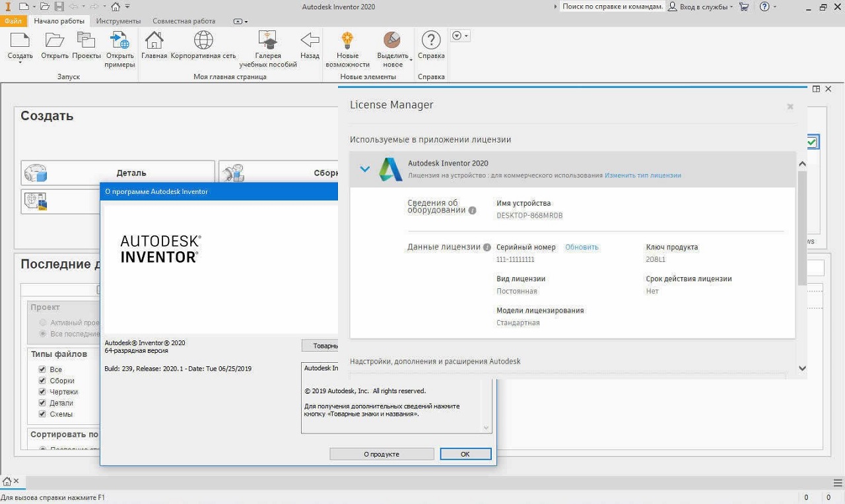Image resolution: width=845 pixels, height=504 pixels.
Task: Collapse the Autodesk Inventor 2020 license chevron
Action: coord(364,169)
